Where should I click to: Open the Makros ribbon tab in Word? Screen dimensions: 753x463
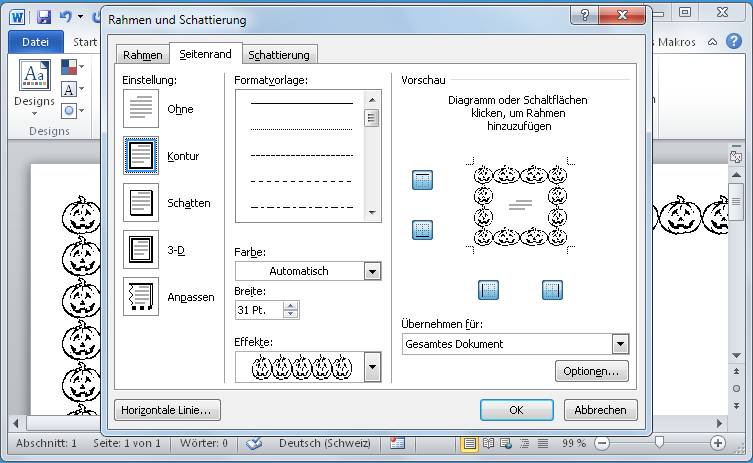pyautogui.click(x=677, y=42)
